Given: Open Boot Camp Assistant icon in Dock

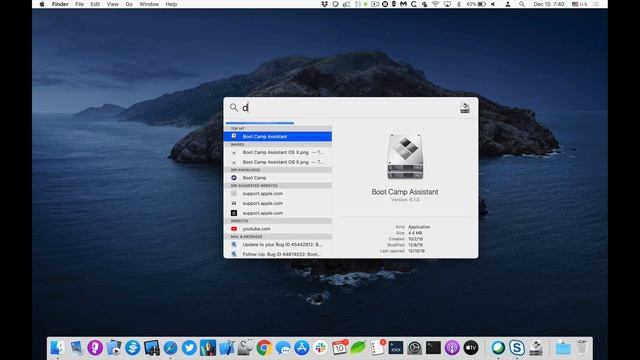Looking at the screenshot, I should point(536,348).
